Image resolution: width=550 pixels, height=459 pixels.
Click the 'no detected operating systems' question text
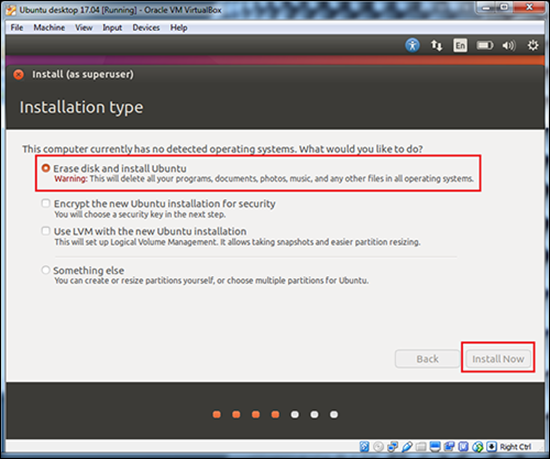pyautogui.click(x=223, y=149)
